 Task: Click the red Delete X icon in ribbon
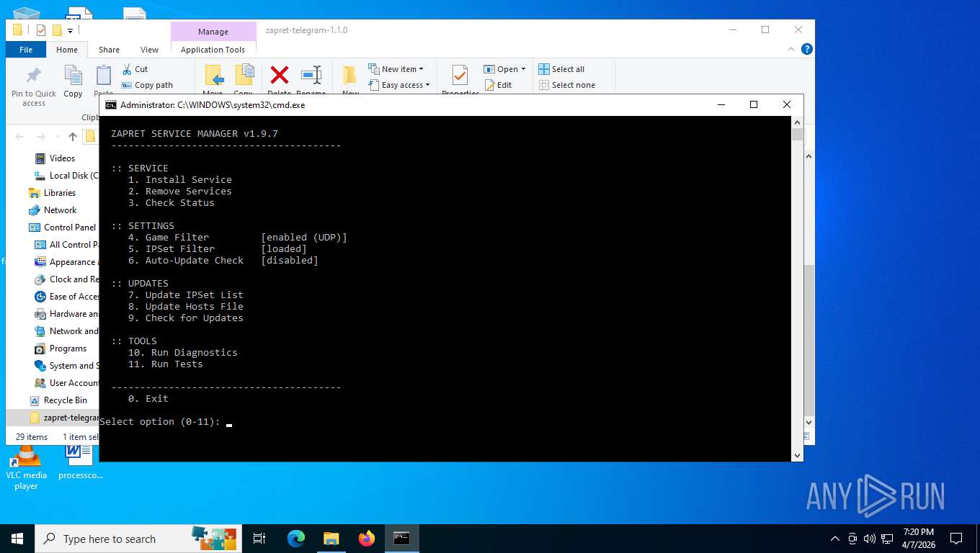(x=279, y=75)
